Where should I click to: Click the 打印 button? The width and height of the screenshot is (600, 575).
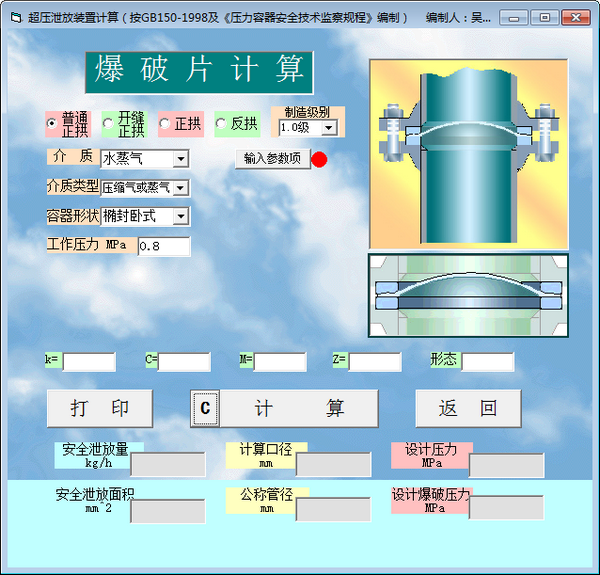[100, 408]
